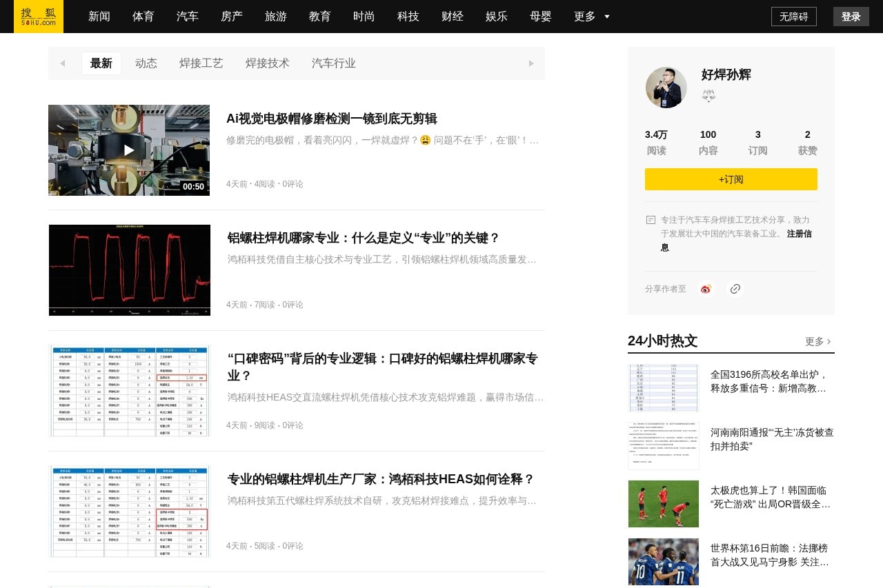Click the 100 内容 stat
Screen dimensions: 883x588
[708, 143]
